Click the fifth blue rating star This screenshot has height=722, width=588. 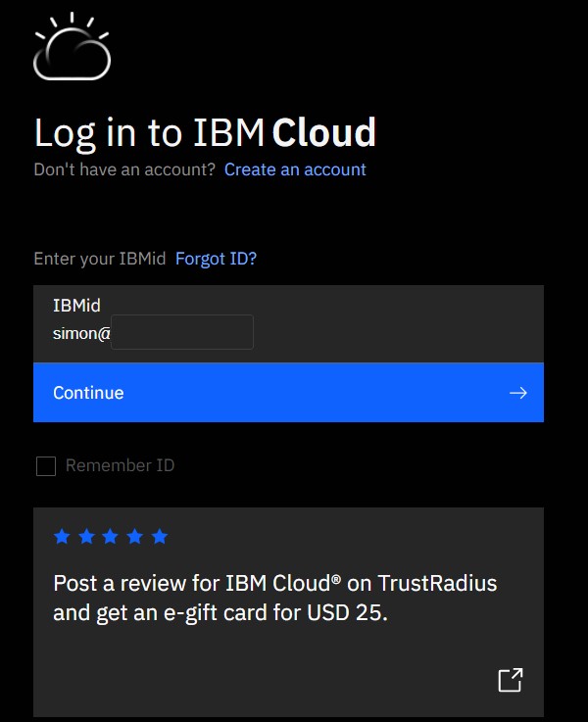[160, 537]
